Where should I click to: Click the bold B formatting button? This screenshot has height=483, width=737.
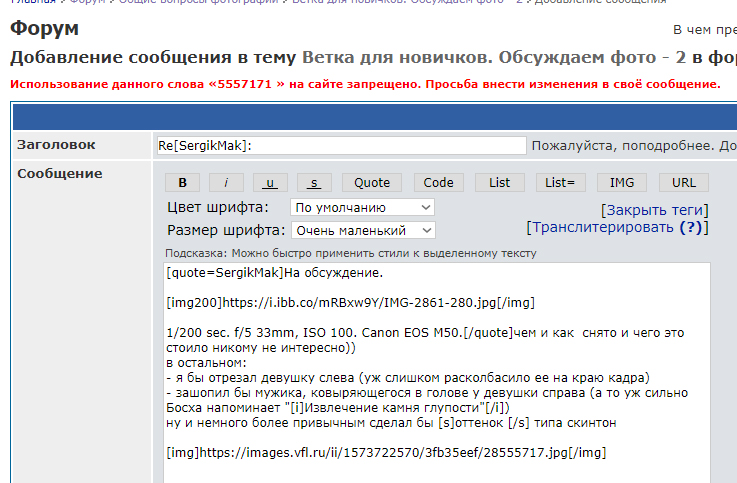click(183, 182)
